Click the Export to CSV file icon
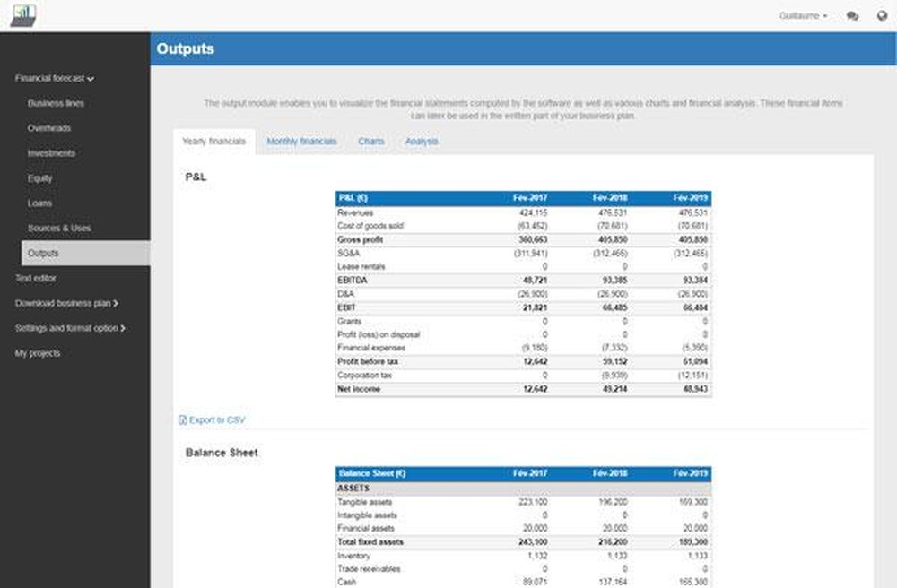The height and width of the screenshot is (588, 897). (x=183, y=420)
